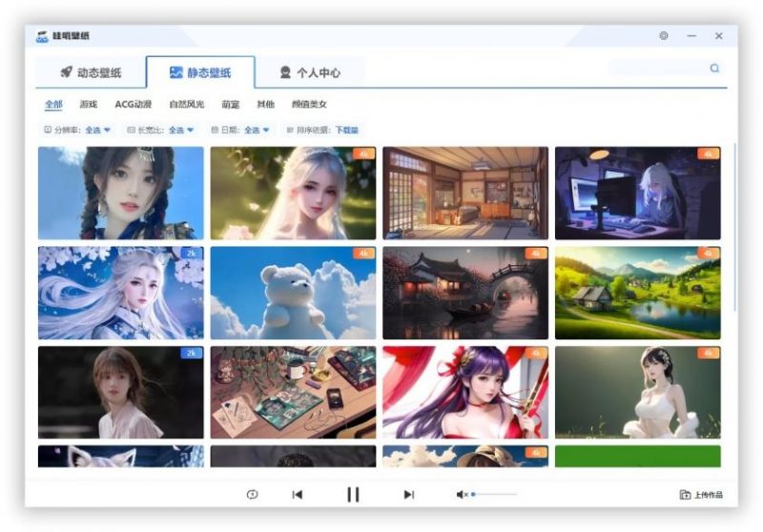Open the brown-haired girl dark background wallpaper
The width and height of the screenshot is (763, 532).
click(x=121, y=393)
